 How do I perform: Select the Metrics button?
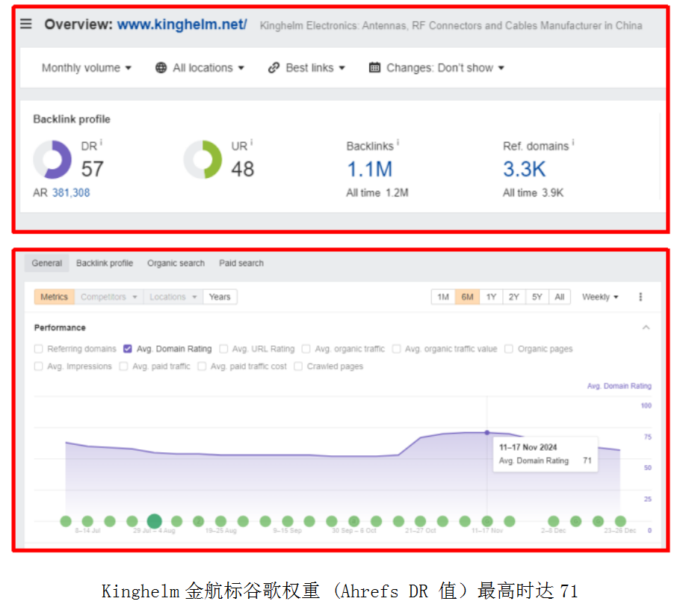coord(55,297)
